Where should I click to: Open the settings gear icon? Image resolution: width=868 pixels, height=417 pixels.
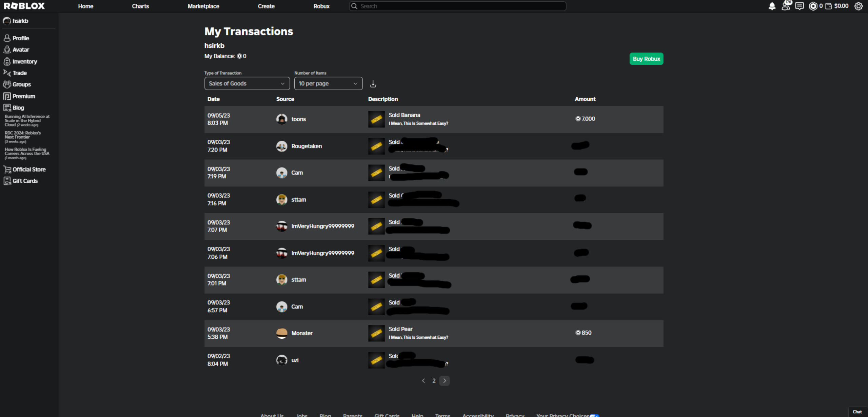point(859,6)
